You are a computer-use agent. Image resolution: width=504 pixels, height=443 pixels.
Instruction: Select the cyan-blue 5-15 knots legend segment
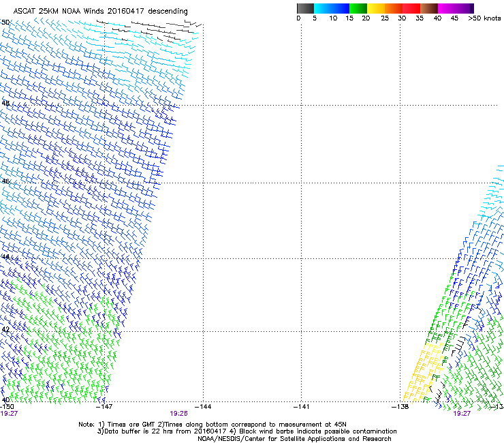point(332,8)
